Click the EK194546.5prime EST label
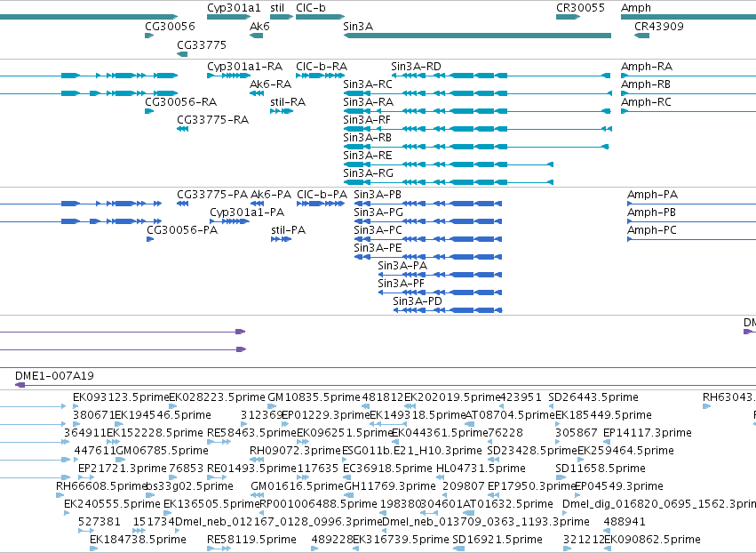 [163, 415]
